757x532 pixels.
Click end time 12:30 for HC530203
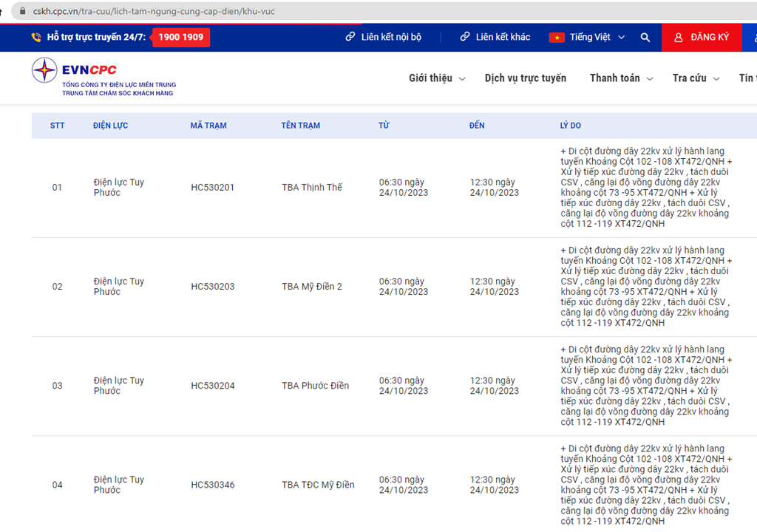point(494,286)
